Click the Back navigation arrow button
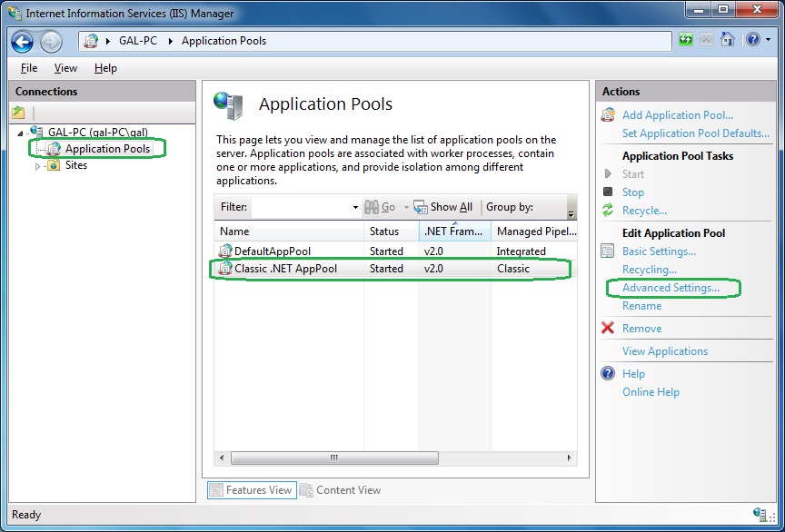Image resolution: width=785 pixels, height=532 pixels. click(x=23, y=41)
